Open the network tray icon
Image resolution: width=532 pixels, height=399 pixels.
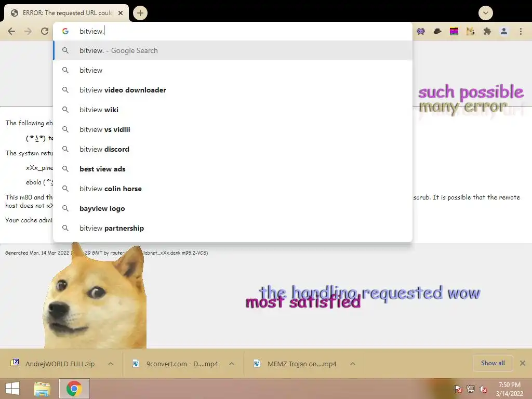(x=471, y=389)
